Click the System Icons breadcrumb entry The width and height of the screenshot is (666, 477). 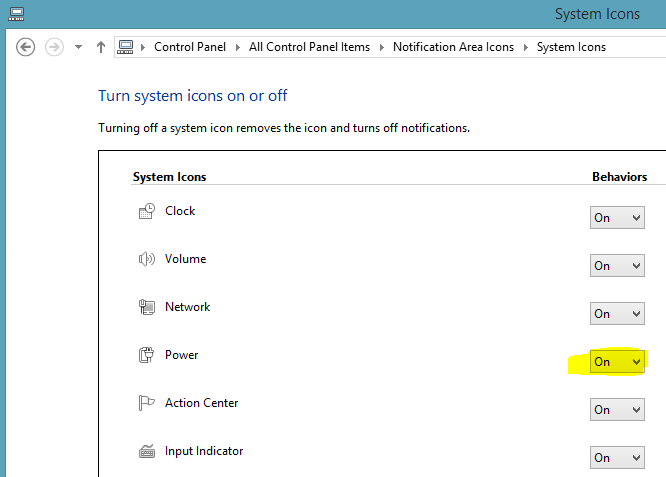coord(571,47)
